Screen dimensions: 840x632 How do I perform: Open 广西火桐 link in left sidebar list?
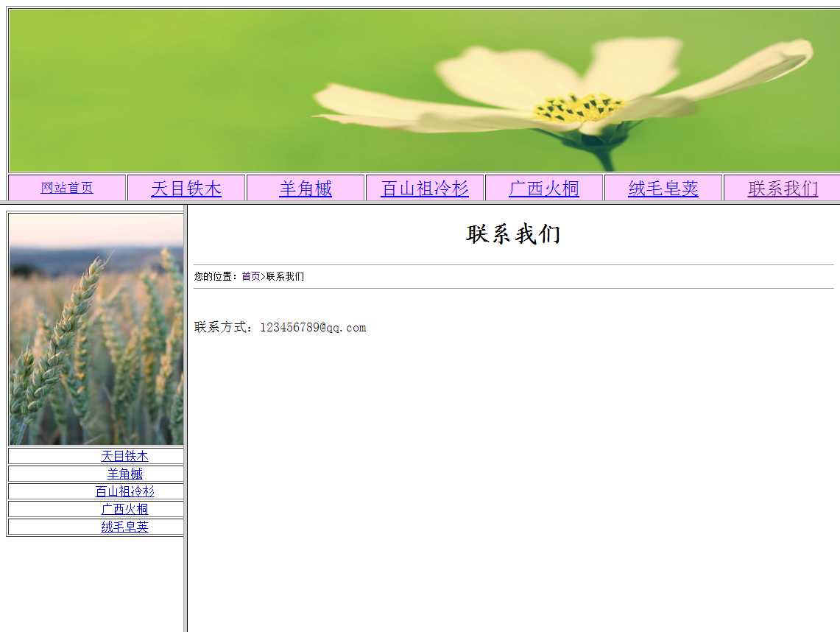[124, 509]
